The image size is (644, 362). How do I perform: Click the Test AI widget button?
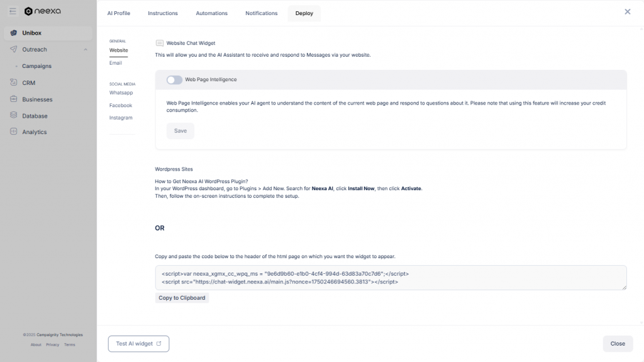(x=138, y=344)
